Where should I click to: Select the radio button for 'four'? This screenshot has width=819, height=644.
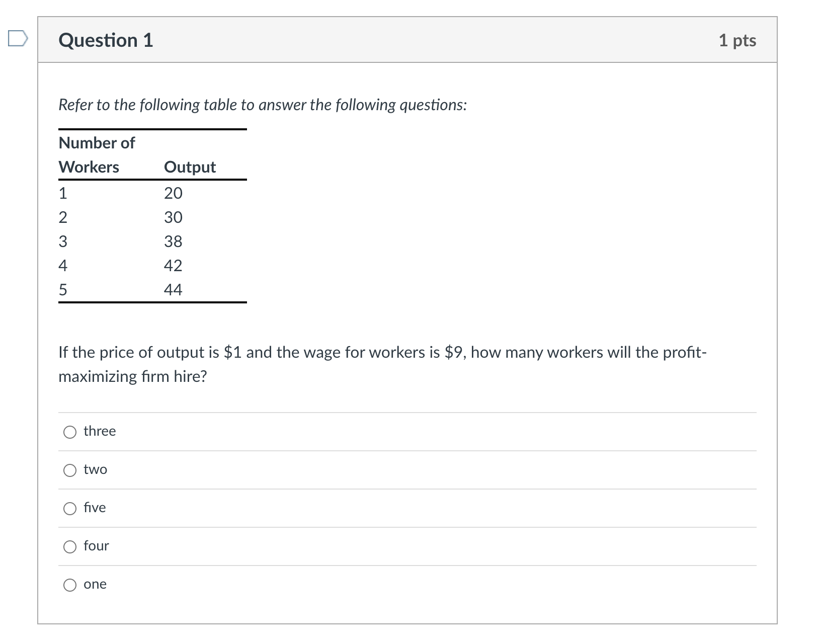(x=70, y=547)
